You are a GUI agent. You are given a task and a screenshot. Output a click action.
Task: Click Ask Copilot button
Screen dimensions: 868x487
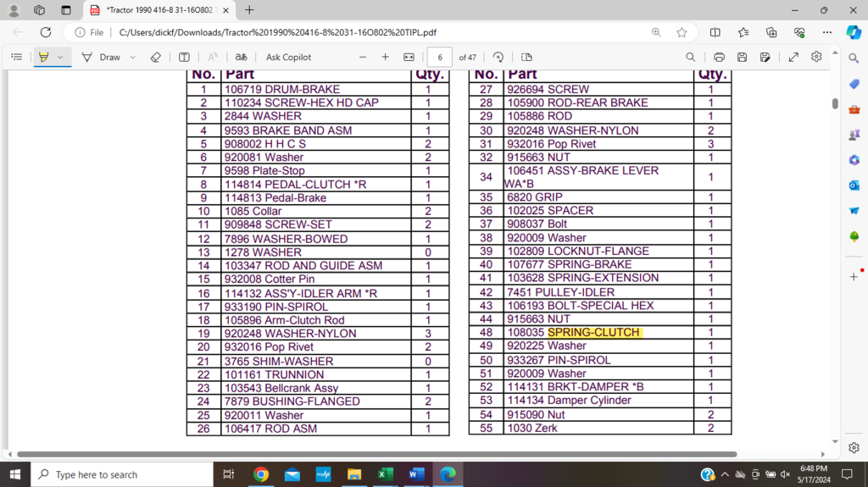coord(288,57)
